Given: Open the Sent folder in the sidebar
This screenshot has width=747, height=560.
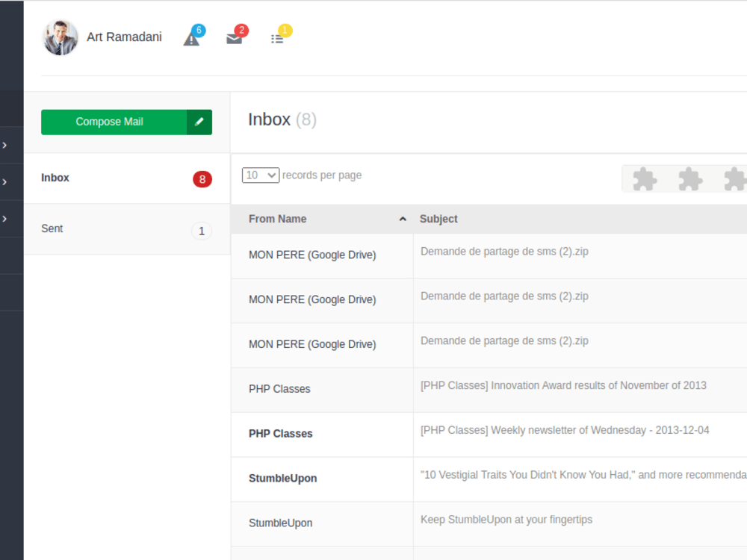Looking at the screenshot, I should coord(127,229).
